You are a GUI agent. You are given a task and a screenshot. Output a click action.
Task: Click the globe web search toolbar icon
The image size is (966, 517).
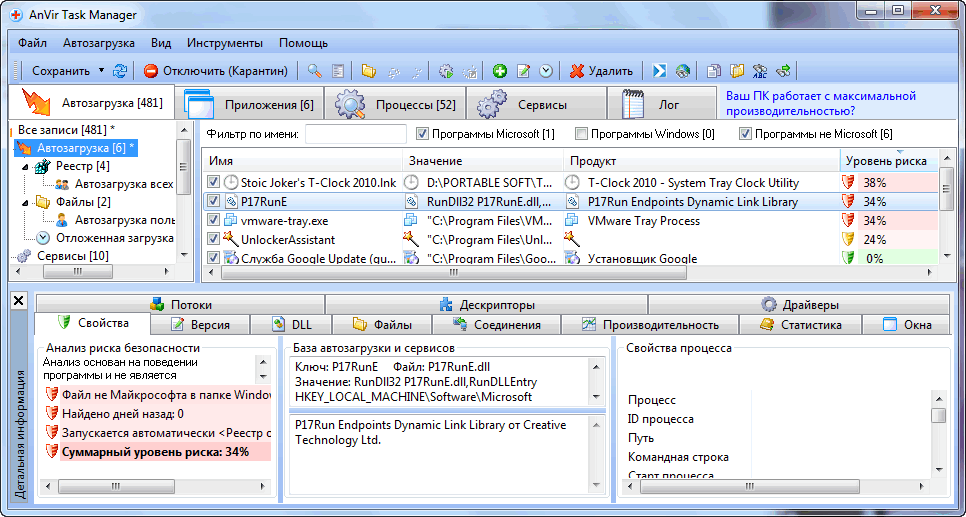(682, 71)
